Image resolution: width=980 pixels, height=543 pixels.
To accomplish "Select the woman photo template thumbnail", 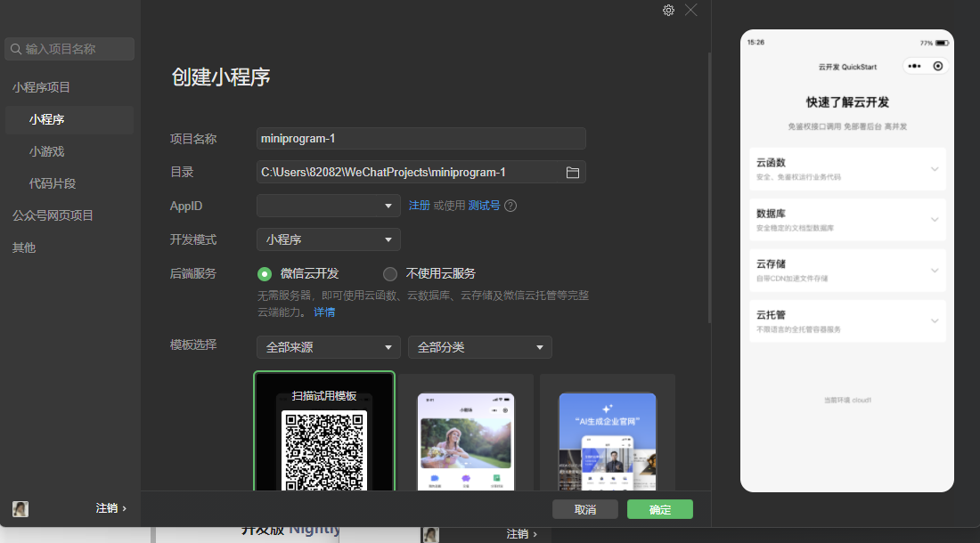I will tap(466, 433).
